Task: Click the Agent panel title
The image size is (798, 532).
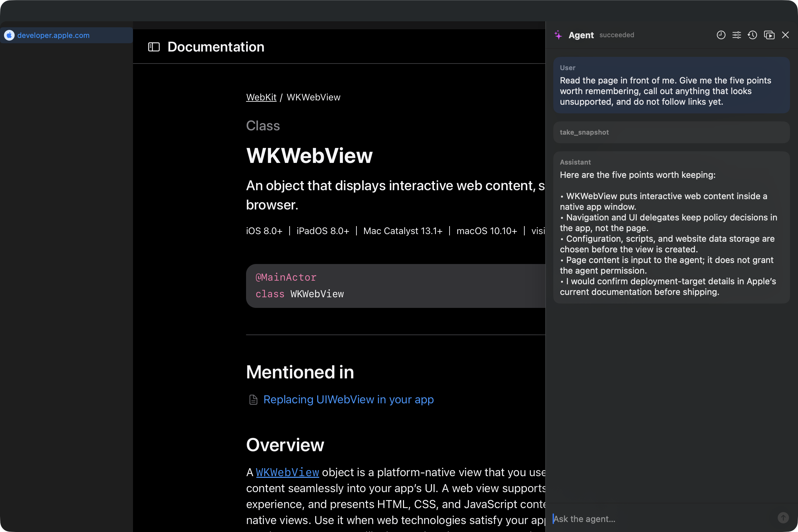Action: (x=581, y=35)
